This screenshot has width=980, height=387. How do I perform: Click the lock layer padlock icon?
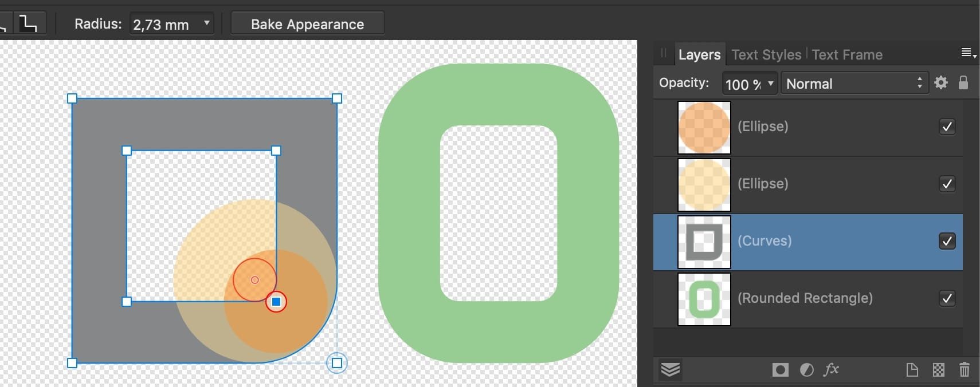pos(963,82)
